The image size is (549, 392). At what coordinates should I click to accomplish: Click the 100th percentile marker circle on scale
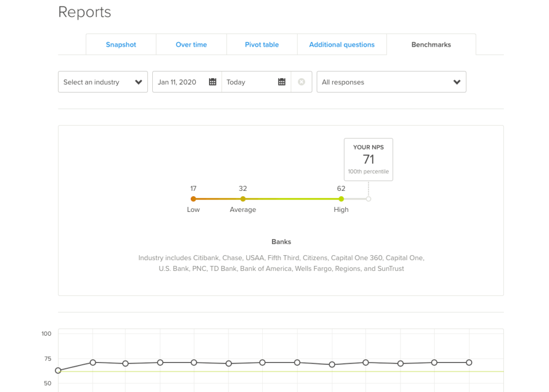pyautogui.click(x=368, y=198)
